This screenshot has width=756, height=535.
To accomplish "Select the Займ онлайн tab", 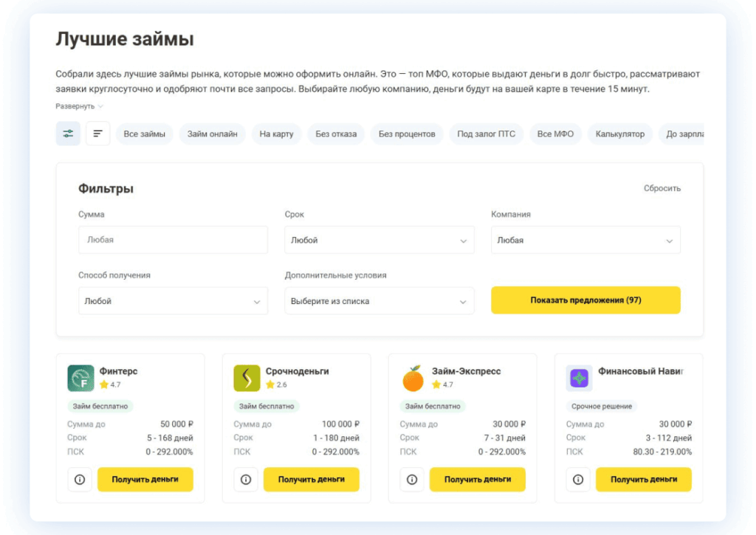I will click(212, 134).
